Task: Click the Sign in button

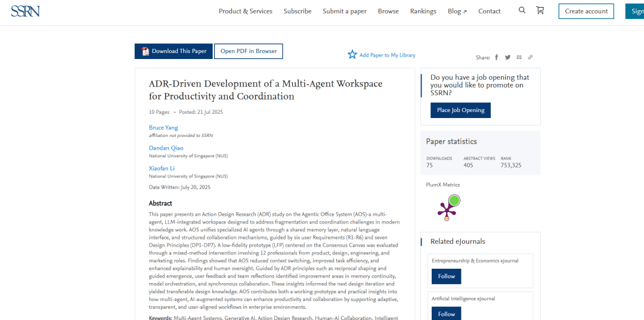Action: click(634, 11)
